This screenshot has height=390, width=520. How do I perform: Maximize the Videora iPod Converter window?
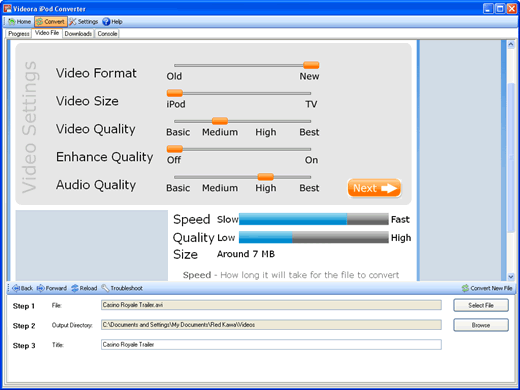(x=500, y=8)
